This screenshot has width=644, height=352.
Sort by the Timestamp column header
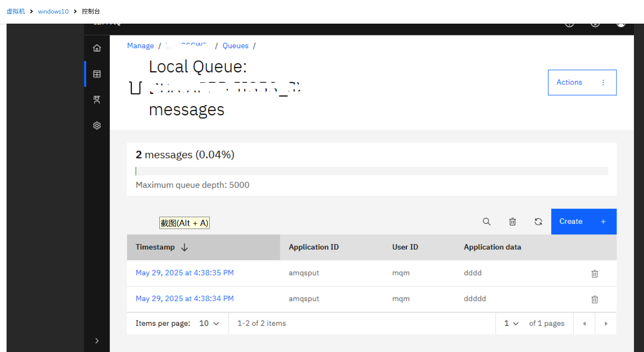(x=203, y=247)
